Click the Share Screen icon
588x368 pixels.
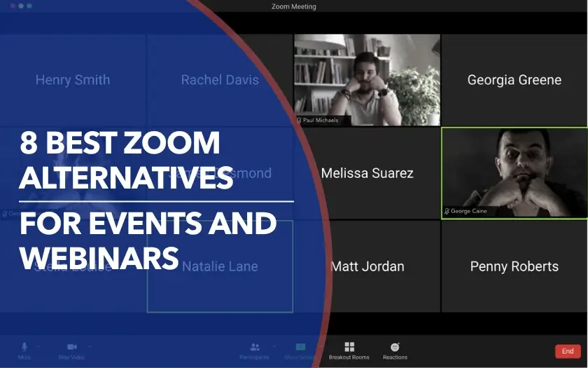pos(300,346)
